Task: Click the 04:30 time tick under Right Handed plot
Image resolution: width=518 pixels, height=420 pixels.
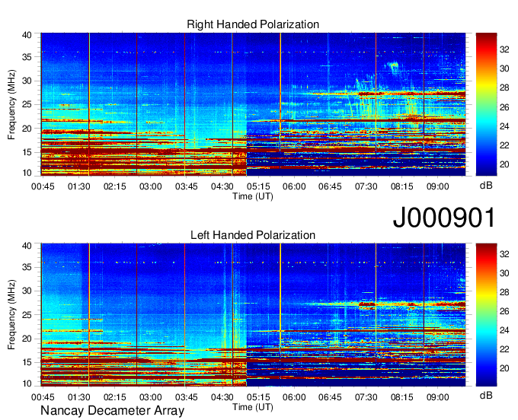Action: click(x=222, y=186)
